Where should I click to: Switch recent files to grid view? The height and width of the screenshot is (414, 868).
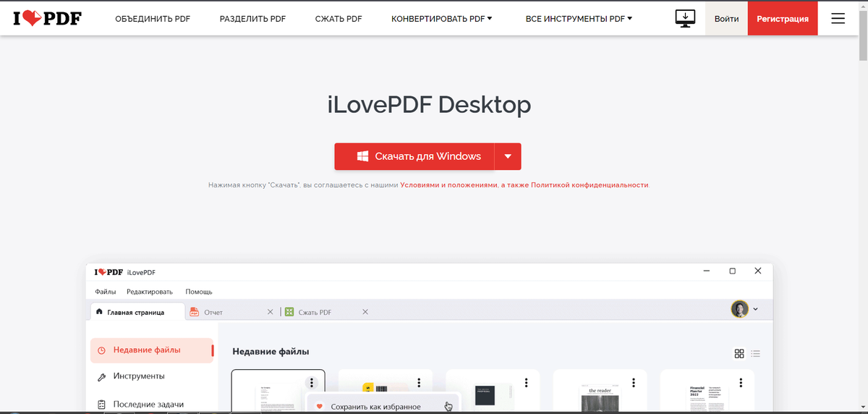(x=739, y=354)
